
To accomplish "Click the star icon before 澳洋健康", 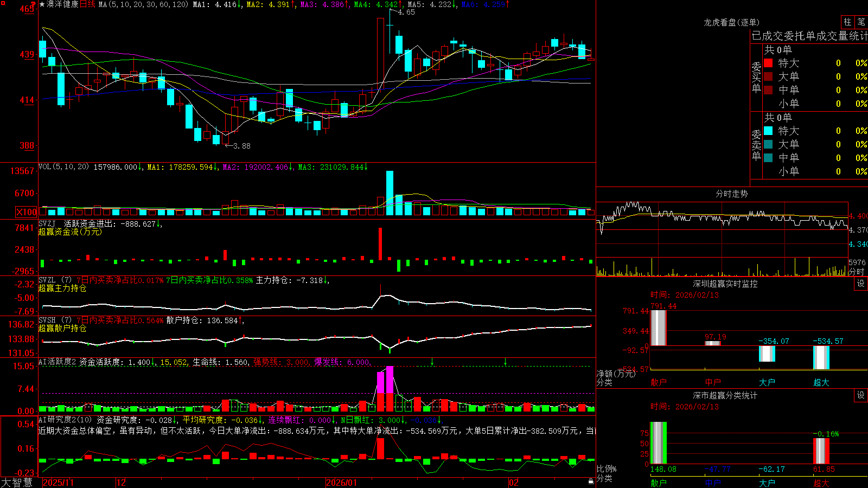I will 42,4.
